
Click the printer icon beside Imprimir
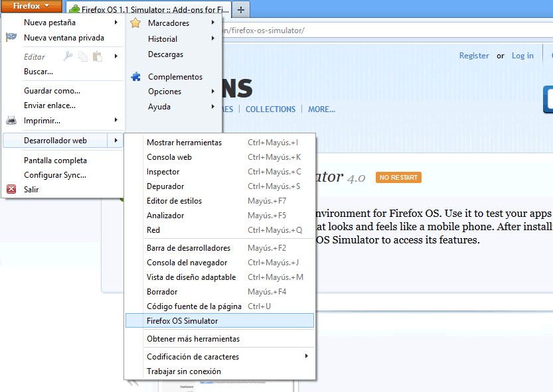pyautogui.click(x=11, y=121)
